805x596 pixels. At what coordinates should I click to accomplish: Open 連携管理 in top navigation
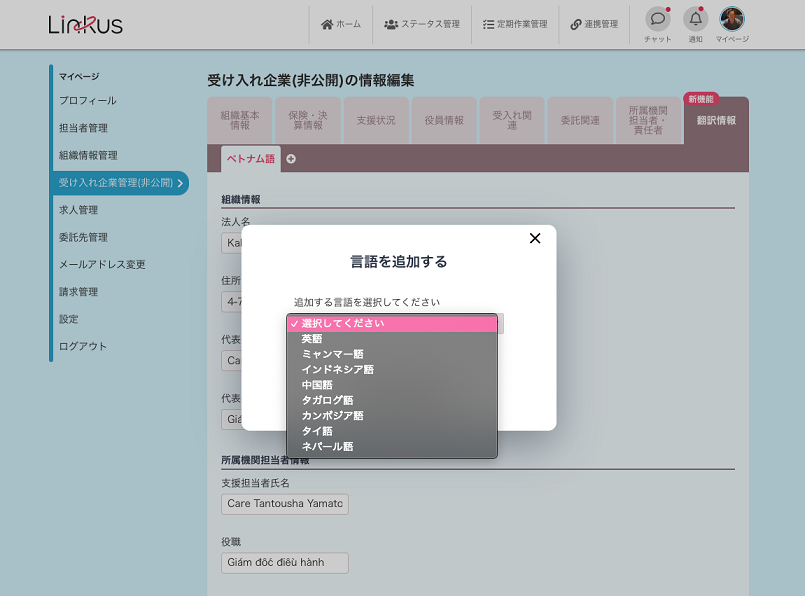click(x=594, y=24)
